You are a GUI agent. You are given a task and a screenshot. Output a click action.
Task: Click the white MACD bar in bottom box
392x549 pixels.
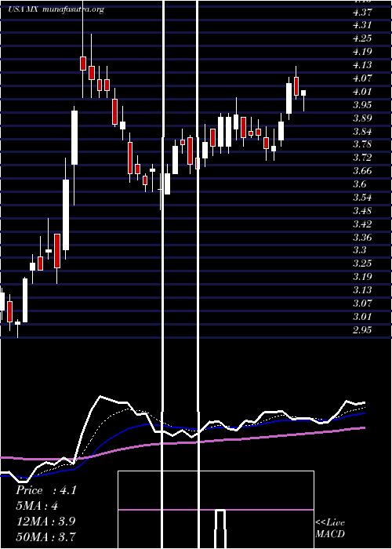point(220,529)
